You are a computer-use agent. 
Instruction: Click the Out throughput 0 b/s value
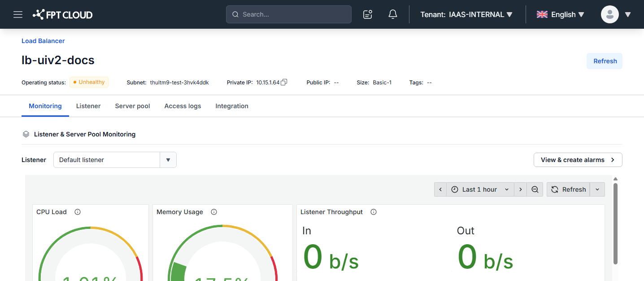pyautogui.click(x=485, y=257)
